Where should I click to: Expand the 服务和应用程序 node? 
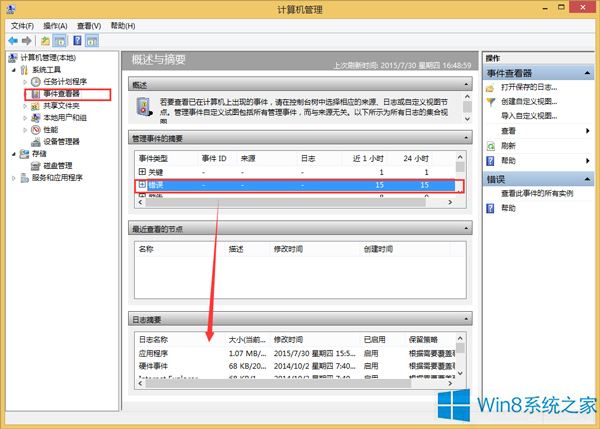[14, 178]
